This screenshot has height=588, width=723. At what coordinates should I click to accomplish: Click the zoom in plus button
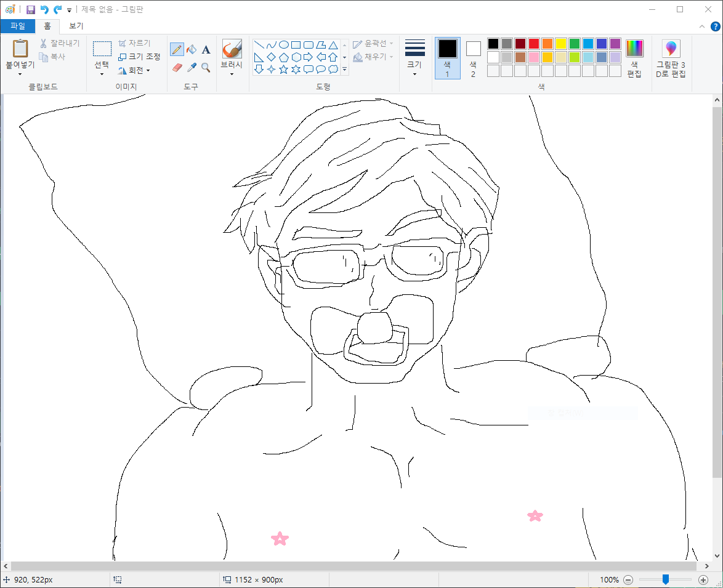pyautogui.click(x=703, y=579)
